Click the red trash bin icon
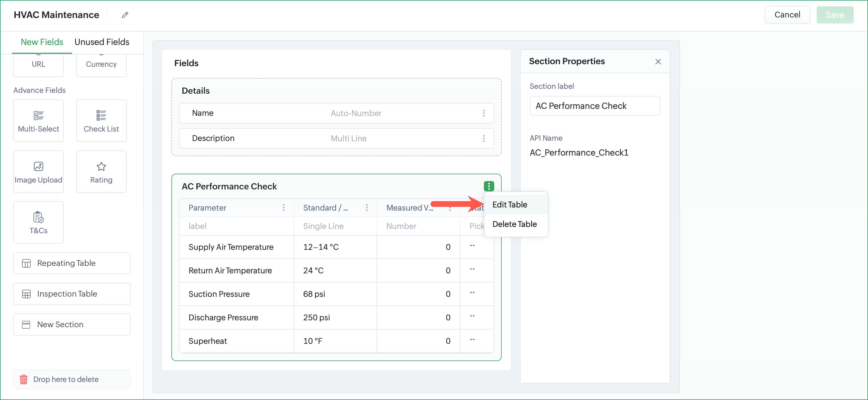This screenshot has width=868, height=400. point(24,379)
